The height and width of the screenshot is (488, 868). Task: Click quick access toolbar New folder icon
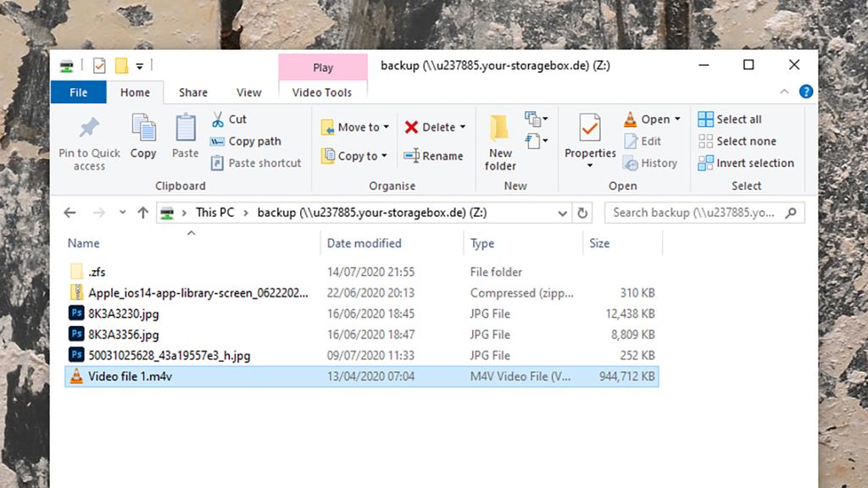121,66
